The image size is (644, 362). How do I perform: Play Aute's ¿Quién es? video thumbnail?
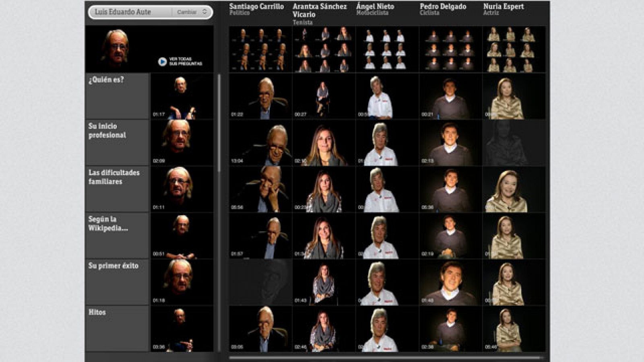pos(182,96)
